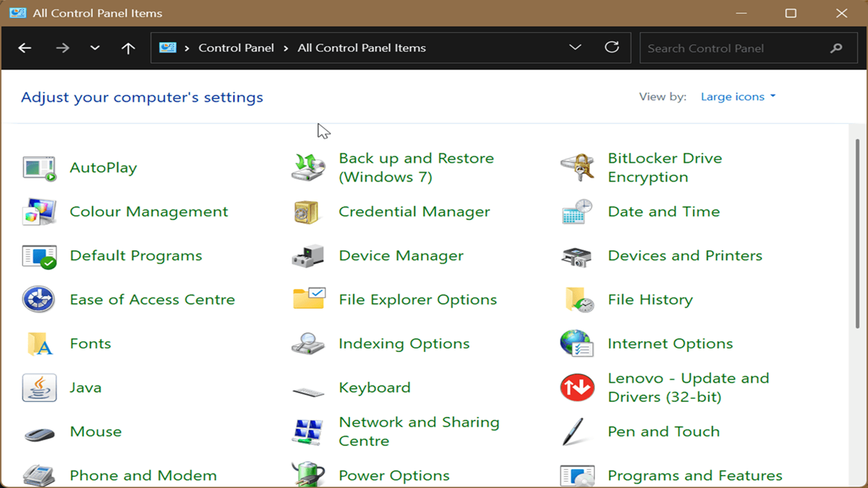Open the AutoPlay link
868x488 pixels.
[103, 168]
